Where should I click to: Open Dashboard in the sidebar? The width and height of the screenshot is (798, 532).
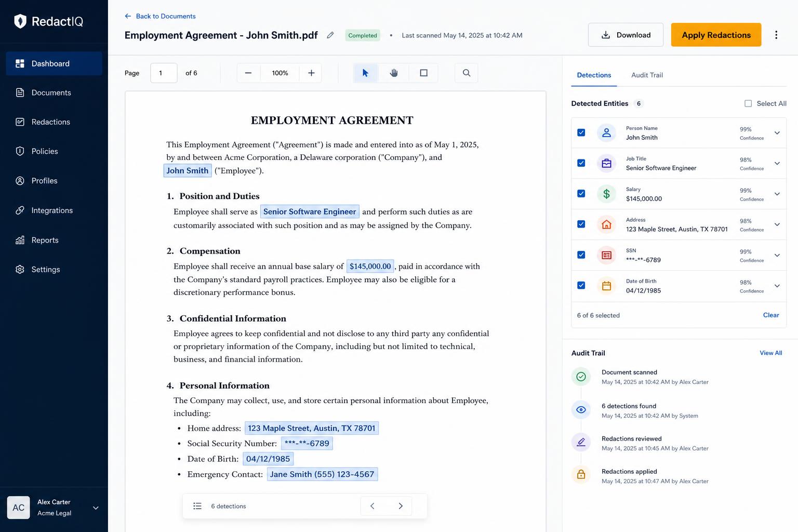[x=54, y=63]
